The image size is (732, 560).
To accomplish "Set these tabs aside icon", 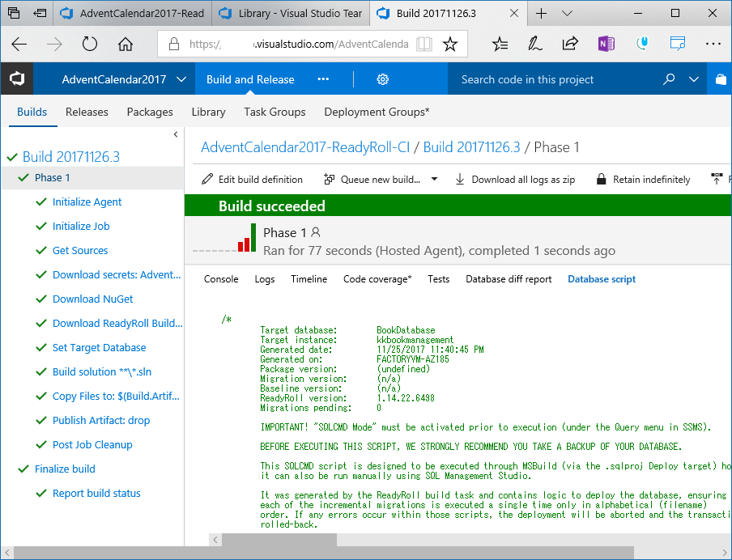I will 40,13.
